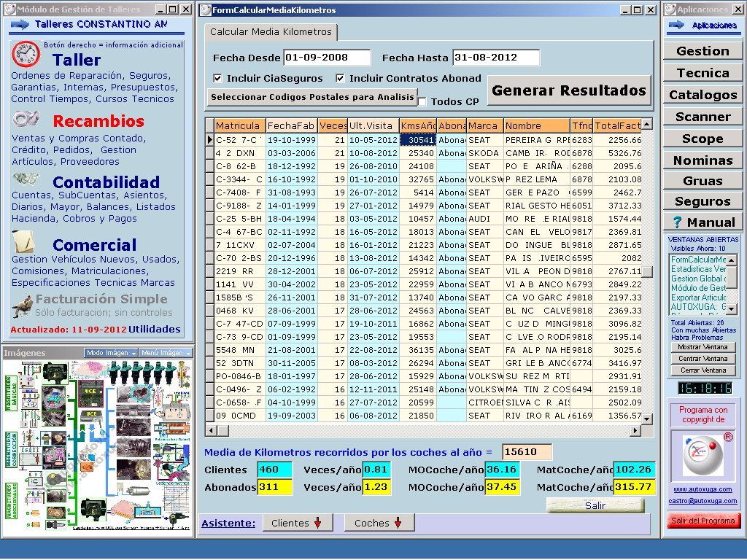Click the media kilometros 15610 field

[x=527, y=452]
